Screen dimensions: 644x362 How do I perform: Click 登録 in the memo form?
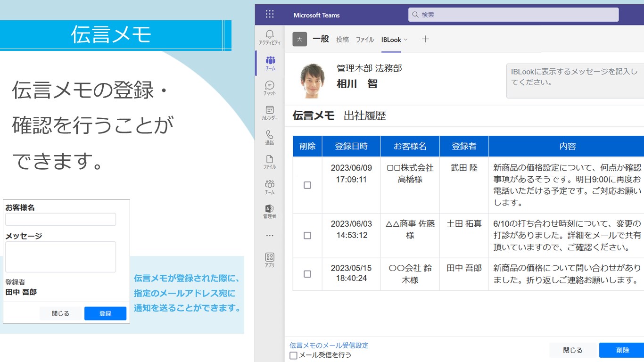(105, 313)
